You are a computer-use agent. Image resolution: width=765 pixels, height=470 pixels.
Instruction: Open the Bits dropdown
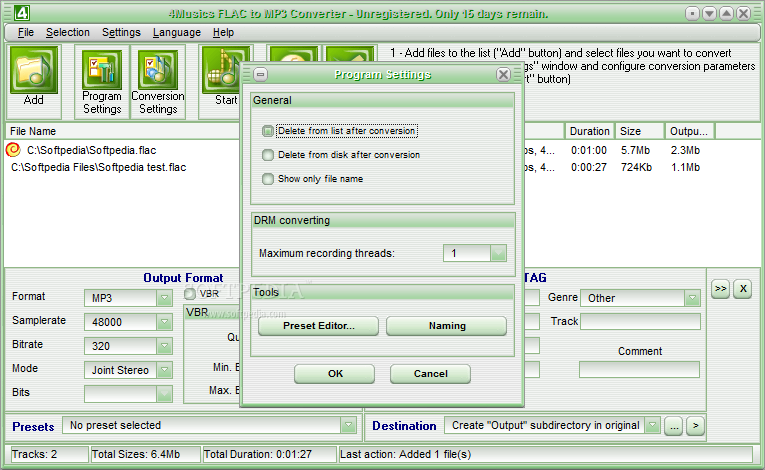pyautogui.click(x=164, y=393)
